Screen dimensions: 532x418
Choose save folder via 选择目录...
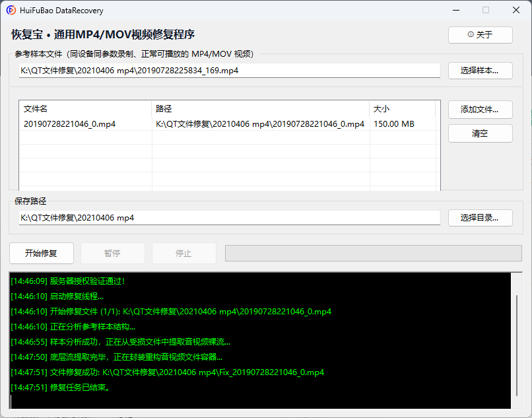(480, 218)
